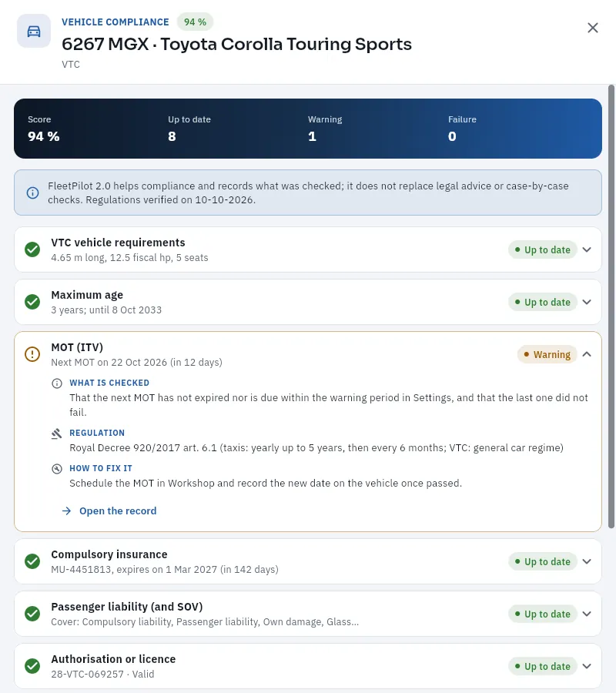Click the Warning status badge on MOT (ITV)
This screenshot has width=616, height=693.
point(547,354)
